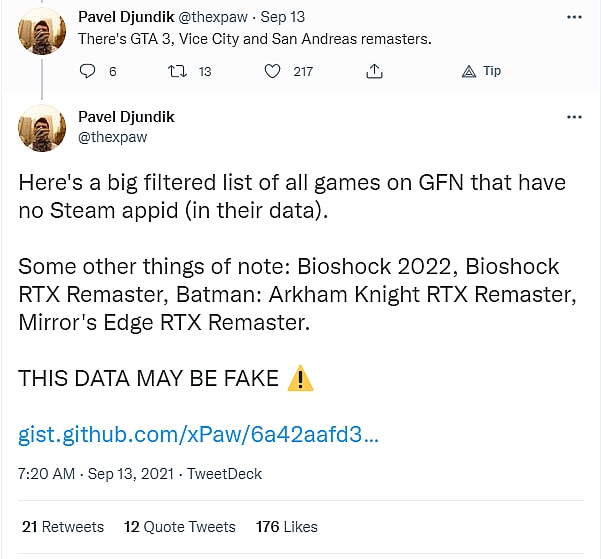Like the GTA remasters tweet

(x=272, y=71)
